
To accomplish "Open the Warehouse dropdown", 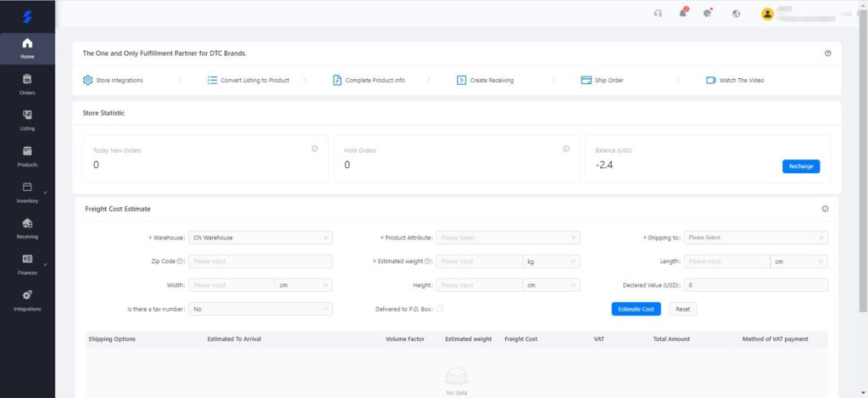I will tap(260, 238).
